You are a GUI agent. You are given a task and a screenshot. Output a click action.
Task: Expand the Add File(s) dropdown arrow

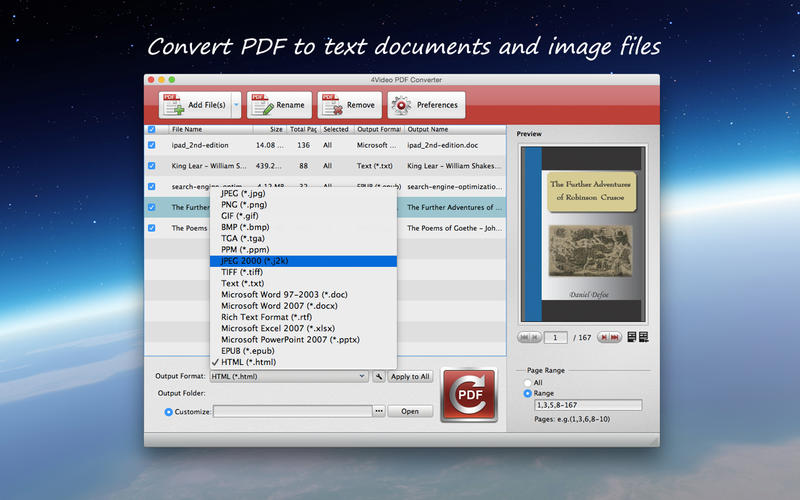pyautogui.click(x=236, y=105)
